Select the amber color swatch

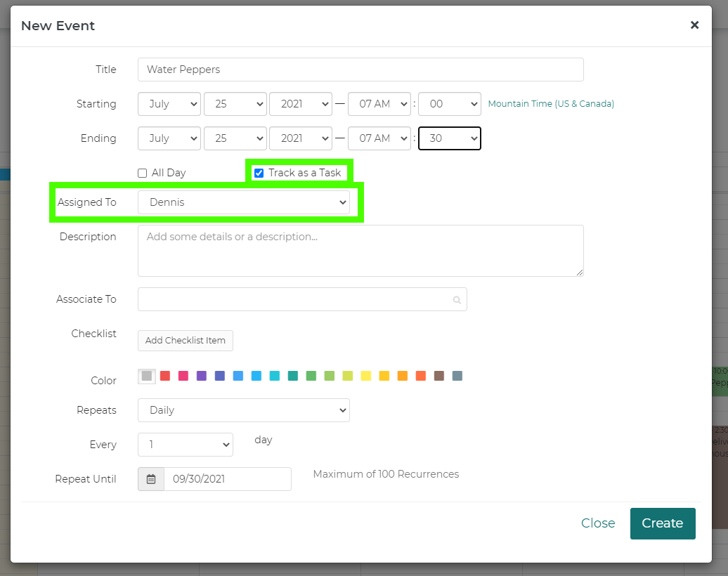tap(384, 376)
